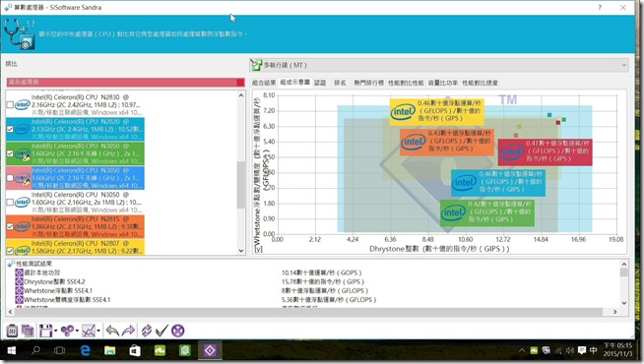This screenshot has width=644, height=364.
Task: Click processor list scrollbar up arrow
Action: point(241,95)
